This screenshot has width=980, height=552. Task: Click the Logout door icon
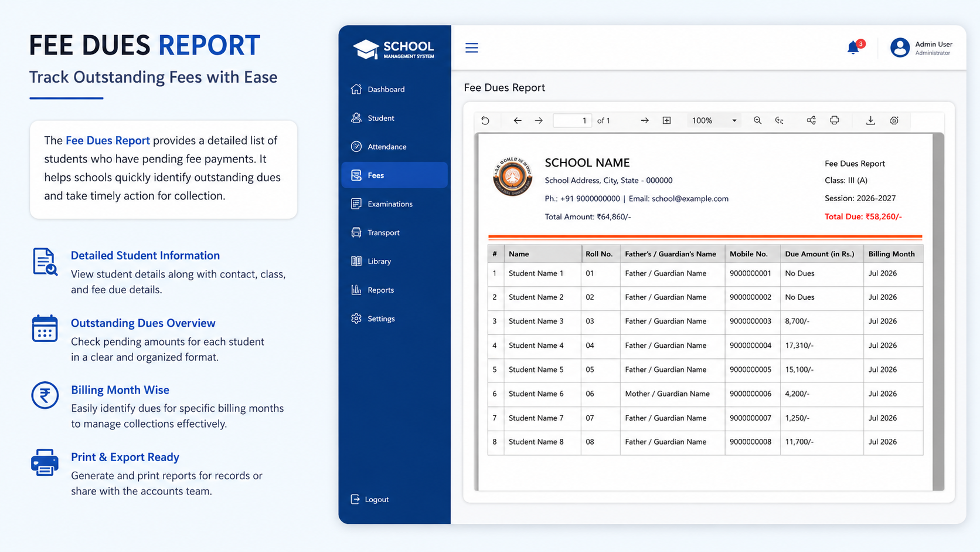355,499
